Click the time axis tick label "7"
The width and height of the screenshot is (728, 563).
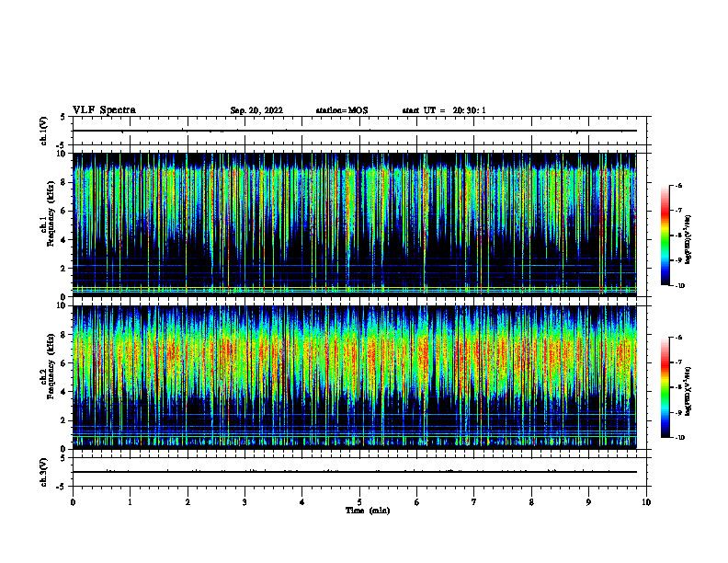(474, 502)
